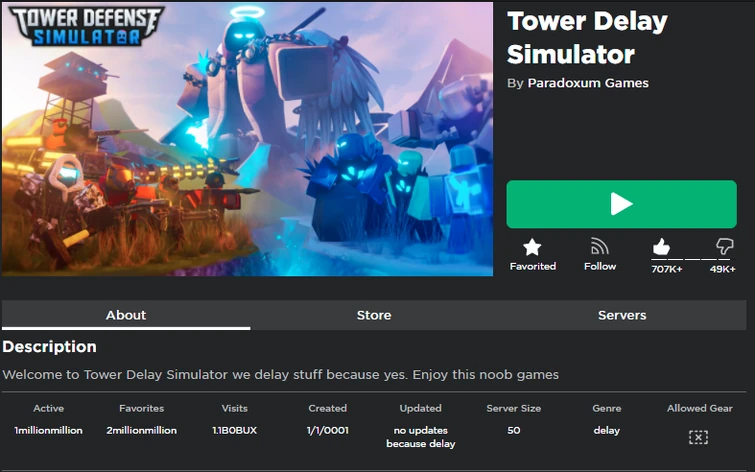
Task: Click the Follow feed icon
Action: 599,247
